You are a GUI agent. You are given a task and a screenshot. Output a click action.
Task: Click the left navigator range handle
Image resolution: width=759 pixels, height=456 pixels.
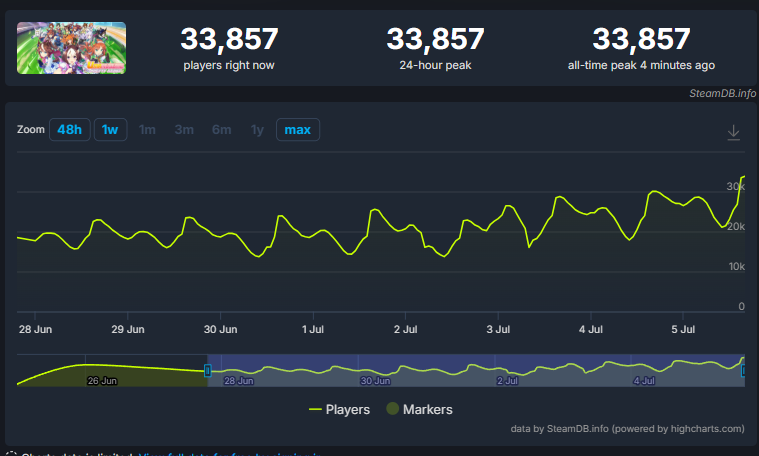[208, 371]
